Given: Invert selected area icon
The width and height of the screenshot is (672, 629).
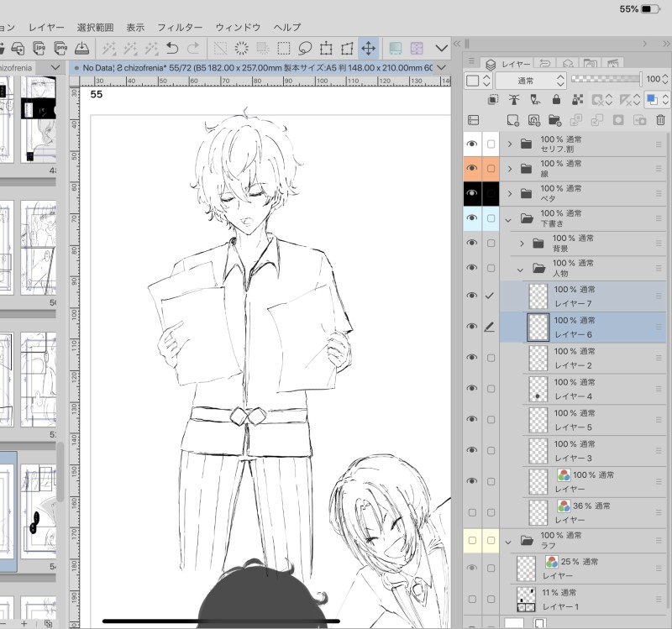Looking at the screenshot, I should point(263,48).
